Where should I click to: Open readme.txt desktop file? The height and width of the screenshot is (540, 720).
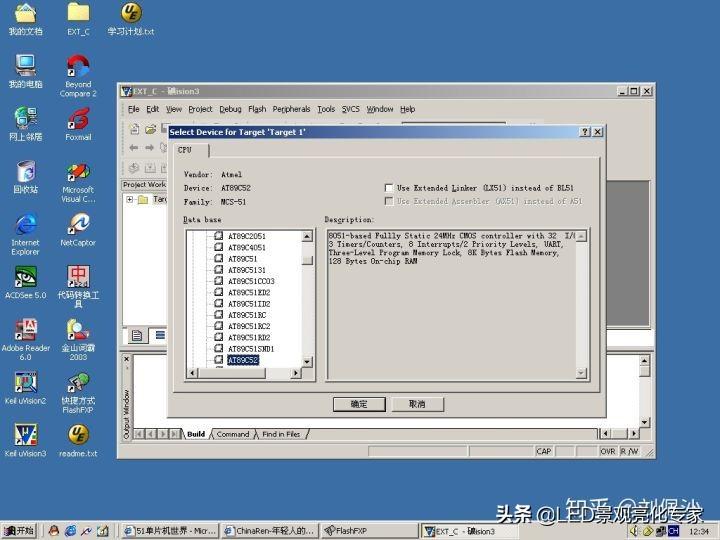click(x=78, y=441)
